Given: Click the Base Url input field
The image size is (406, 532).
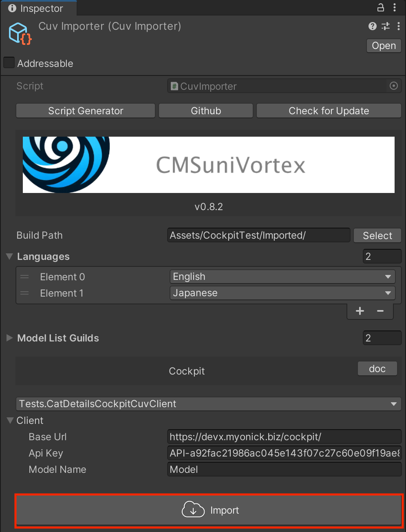Looking at the screenshot, I should (x=285, y=437).
